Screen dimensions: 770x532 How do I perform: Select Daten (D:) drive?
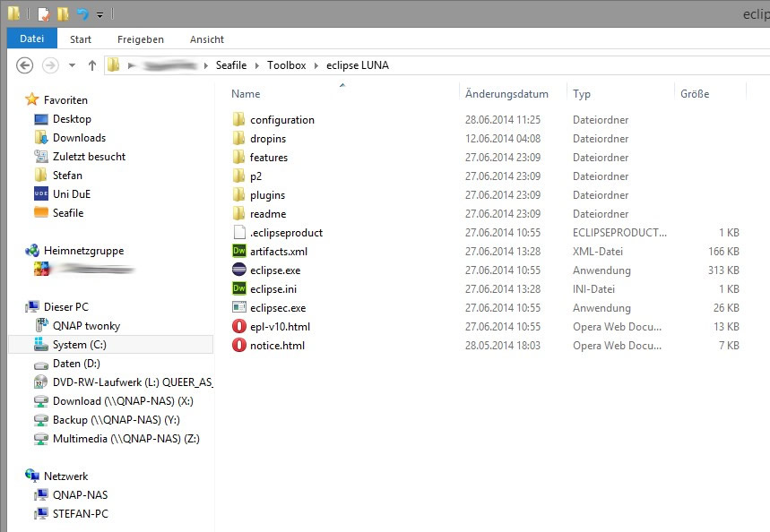click(76, 364)
